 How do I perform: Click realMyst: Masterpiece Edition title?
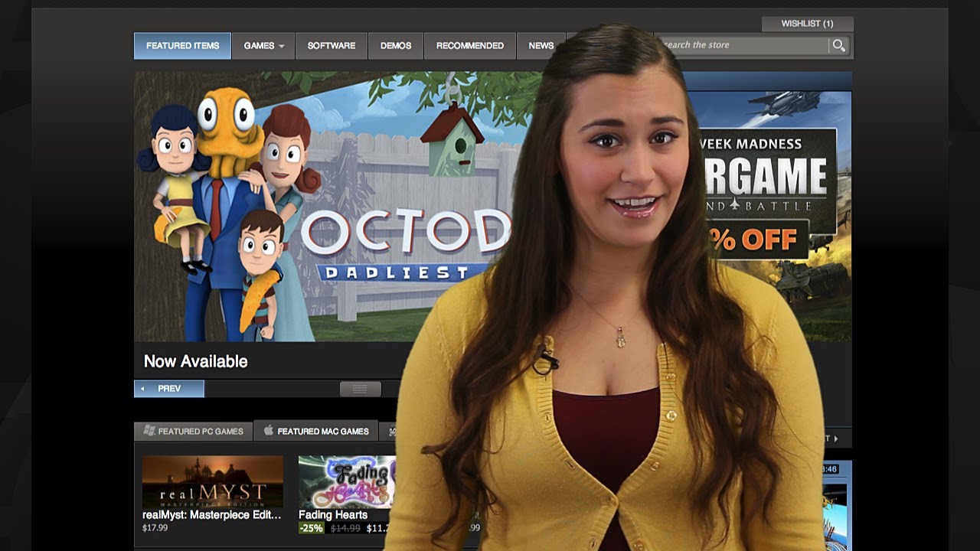[212, 515]
